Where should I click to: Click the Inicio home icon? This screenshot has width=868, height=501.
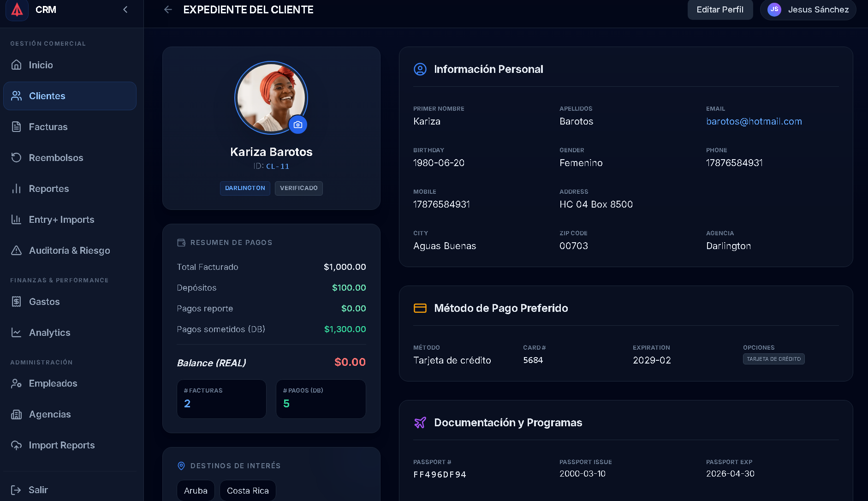click(17, 65)
